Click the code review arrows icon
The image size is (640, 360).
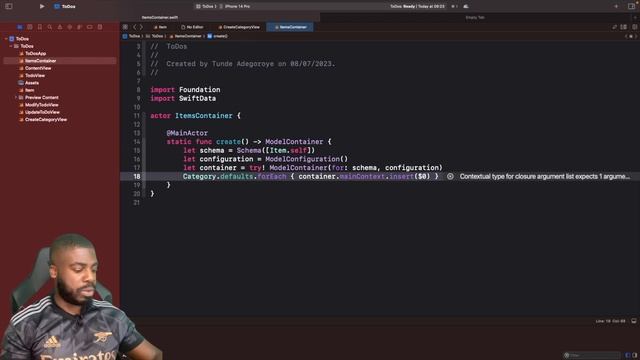point(614,27)
